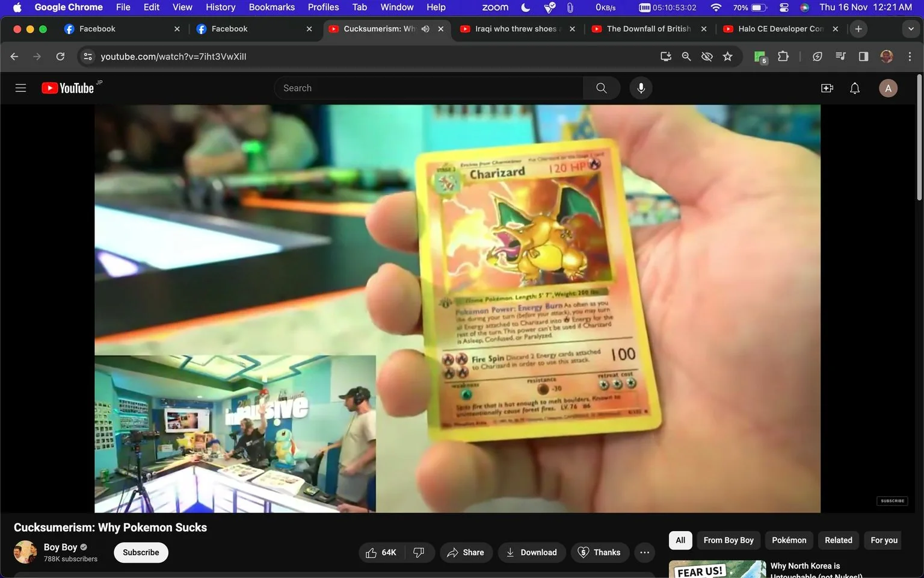
Task: Reload the current YouTube page
Action: tap(60, 57)
